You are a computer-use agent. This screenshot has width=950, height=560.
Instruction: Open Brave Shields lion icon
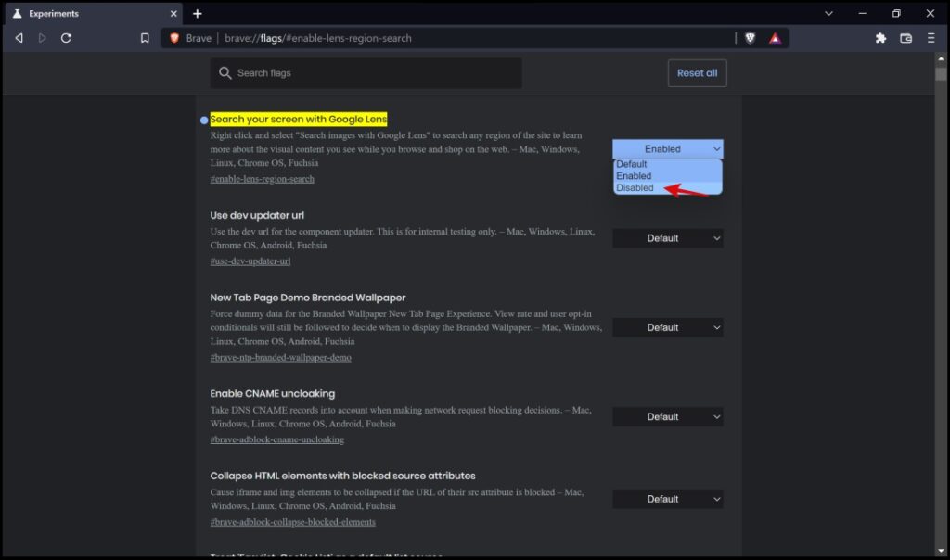(x=750, y=38)
